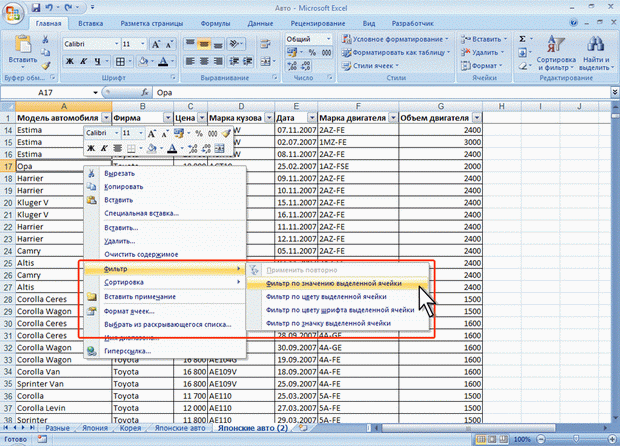Toggle underline Ч in ribbon font group
The width and height of the screenshot is (620, 446).
click(97, 61)
